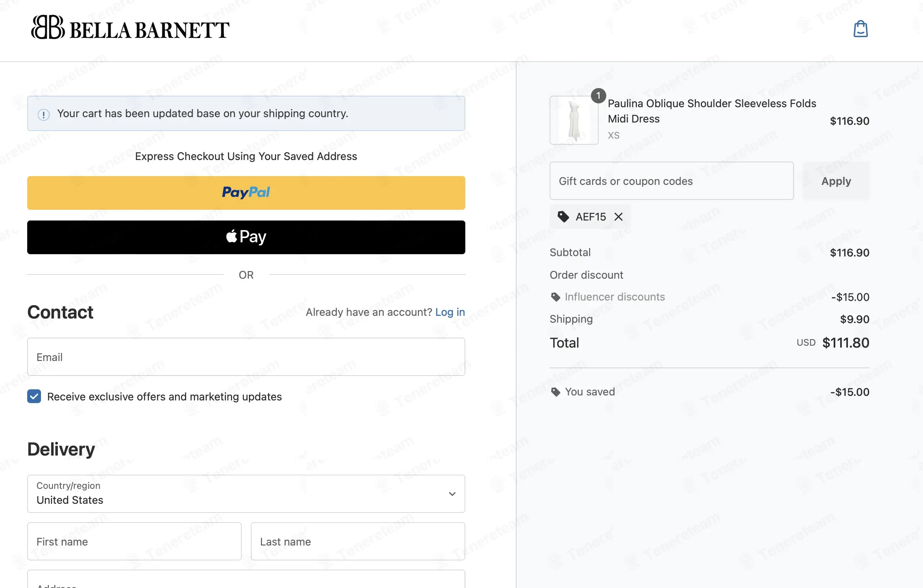Click the info icon in cart notice

44,114
